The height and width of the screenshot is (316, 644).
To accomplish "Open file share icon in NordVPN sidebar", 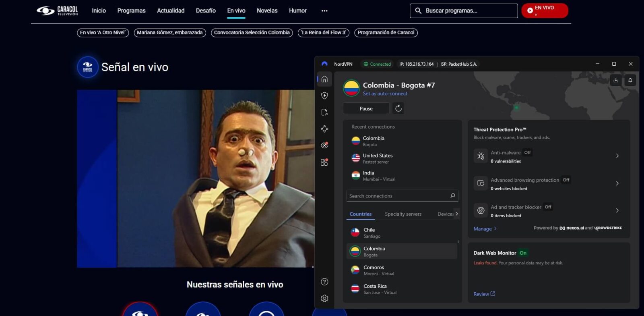I will 324,112.
